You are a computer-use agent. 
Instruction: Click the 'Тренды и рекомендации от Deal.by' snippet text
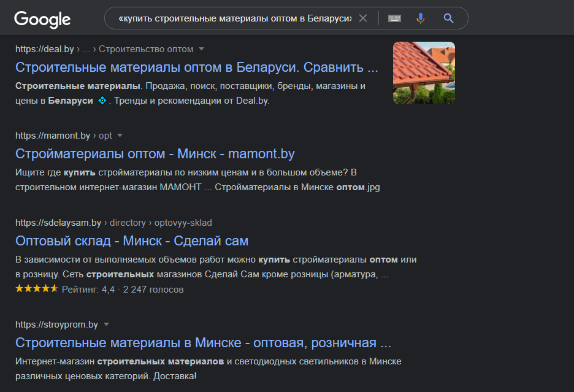click(x=192, y=101)
